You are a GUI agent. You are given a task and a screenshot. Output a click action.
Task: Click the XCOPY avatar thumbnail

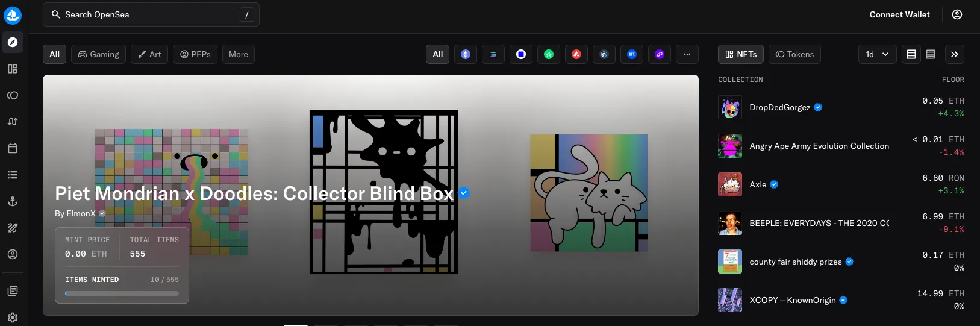click(x=730, y=300)
